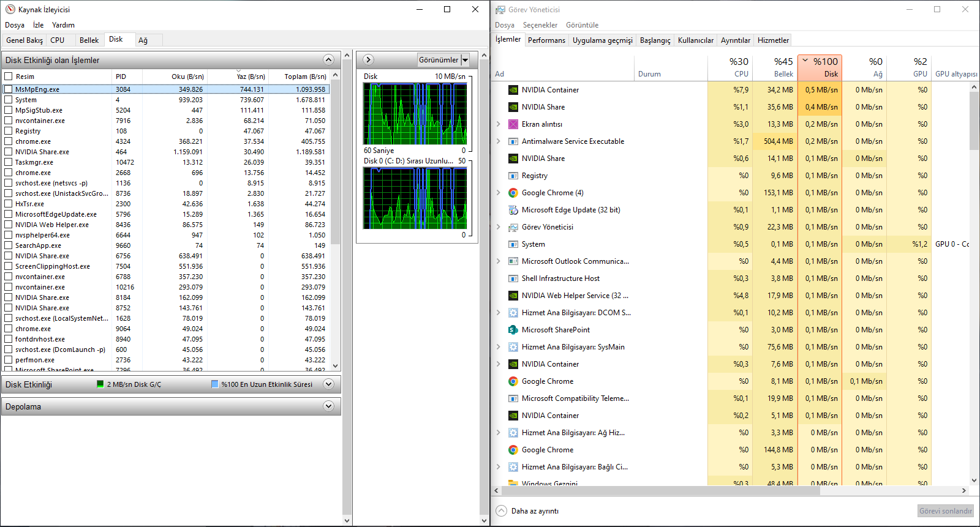Image resolution: width=980 pixels, height=527 pixels.
Task: Click the Görevi sonlandır button
Action: (946, 511)
